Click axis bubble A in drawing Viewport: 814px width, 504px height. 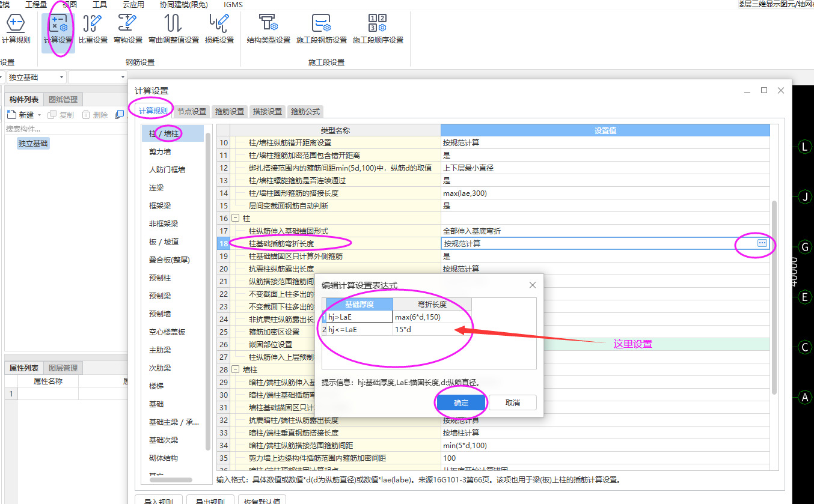[805, 397]
